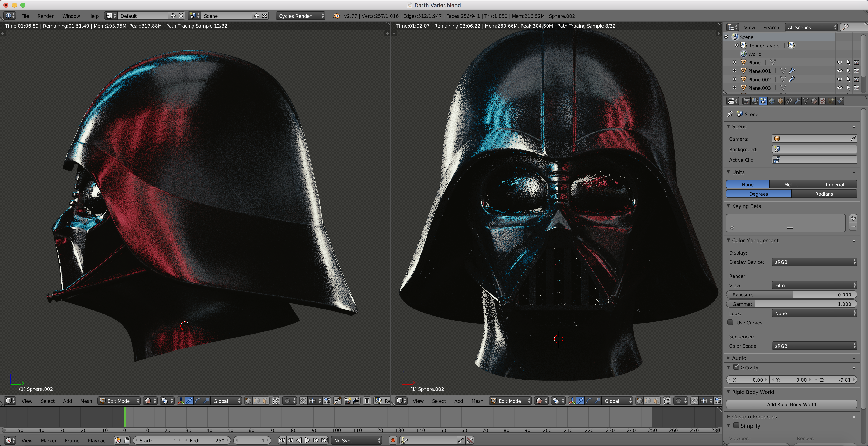Image resolution: width=868 pixels, height=446 pixels.
Task: Open the Modifiers wrench tab
Action: click(x=797, y=101)
